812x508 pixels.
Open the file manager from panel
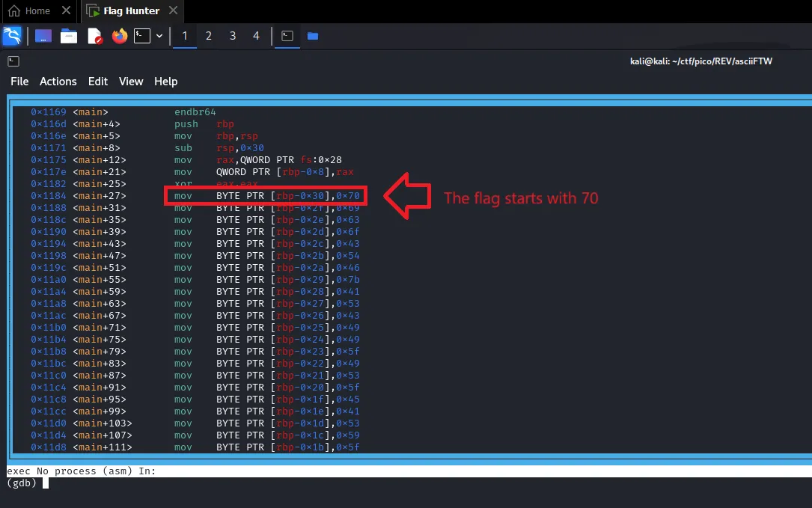coord(69,36)
